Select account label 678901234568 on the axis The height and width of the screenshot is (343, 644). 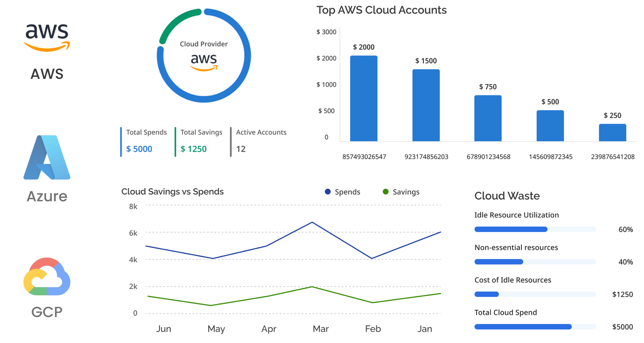click(x=488, y=157)
